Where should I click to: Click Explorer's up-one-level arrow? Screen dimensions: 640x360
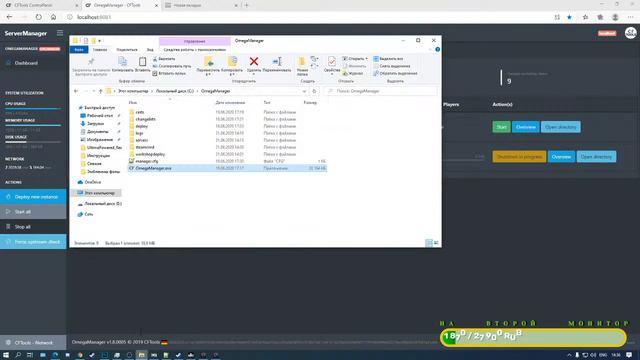tap(100, 91)
